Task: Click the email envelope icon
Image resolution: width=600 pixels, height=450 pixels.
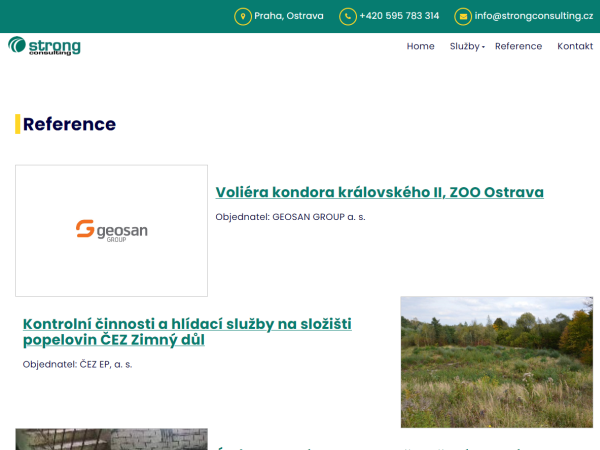Action: coord(463,16)
